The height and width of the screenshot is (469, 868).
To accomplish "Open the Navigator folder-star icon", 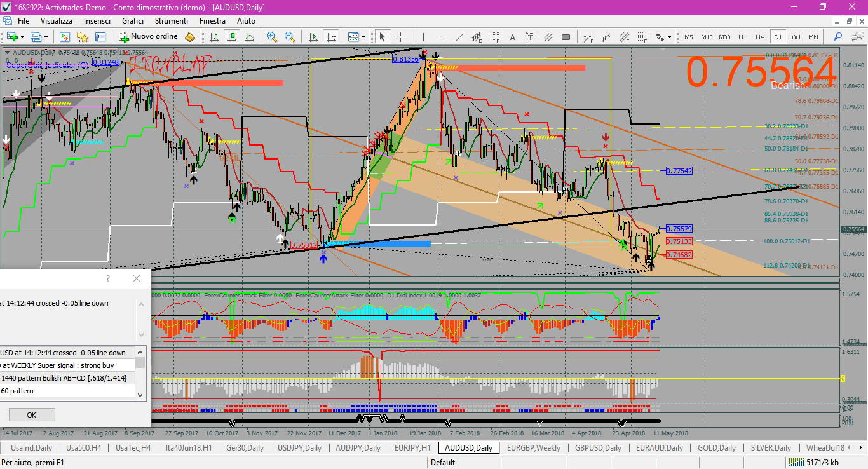I will click(83, 37).
